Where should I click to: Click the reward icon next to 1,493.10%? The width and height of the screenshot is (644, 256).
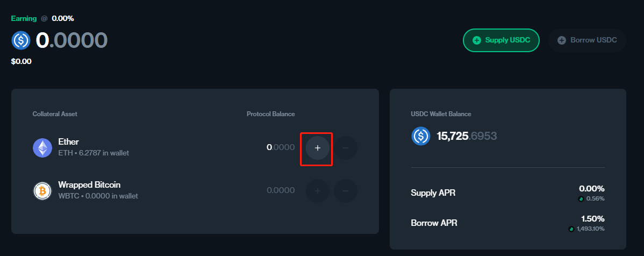571,229
